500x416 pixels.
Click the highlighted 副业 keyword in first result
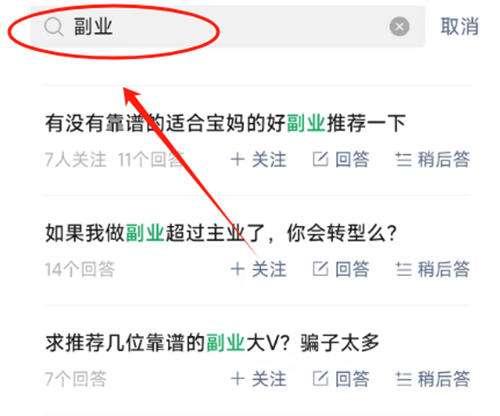(306, 123)
